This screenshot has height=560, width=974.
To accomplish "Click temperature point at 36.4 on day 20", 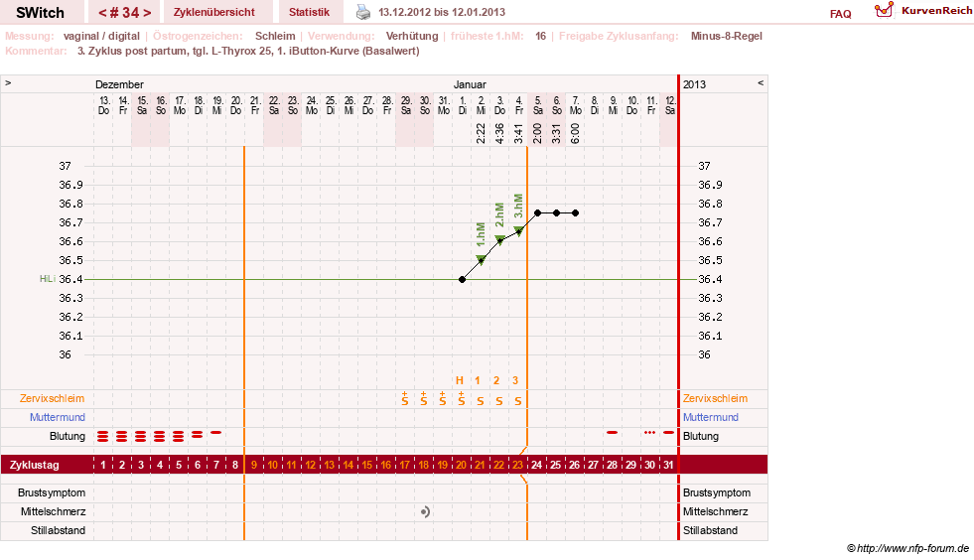I will coord(462,280).
